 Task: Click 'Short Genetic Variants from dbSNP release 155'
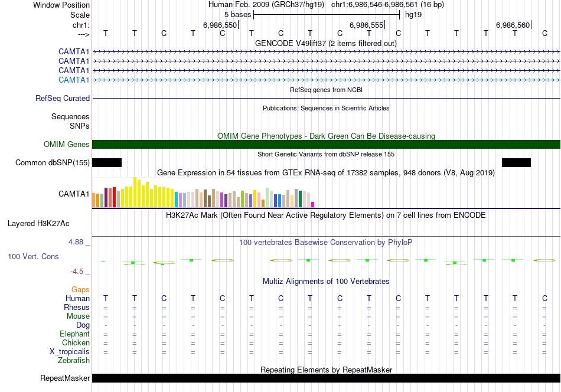[x=326, y=154]
